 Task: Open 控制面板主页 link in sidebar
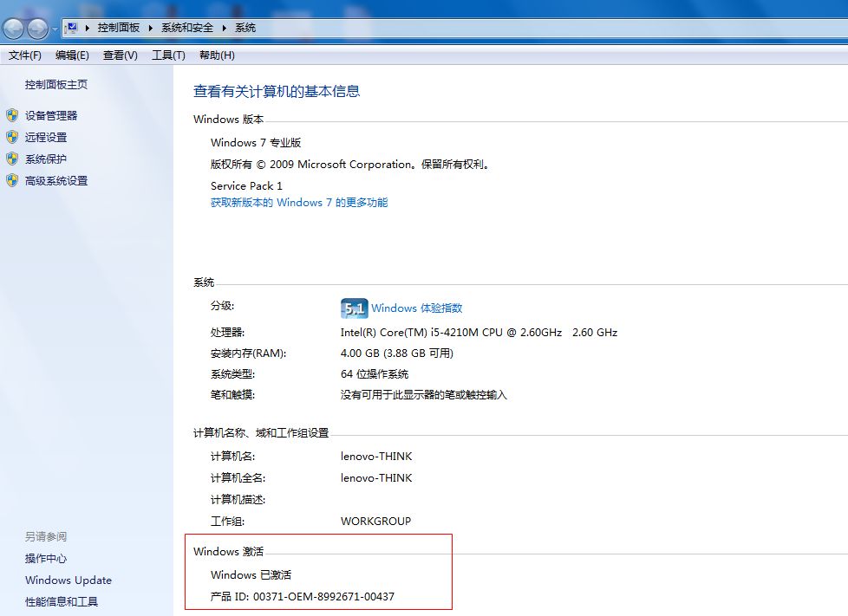[x=55, y=84]
